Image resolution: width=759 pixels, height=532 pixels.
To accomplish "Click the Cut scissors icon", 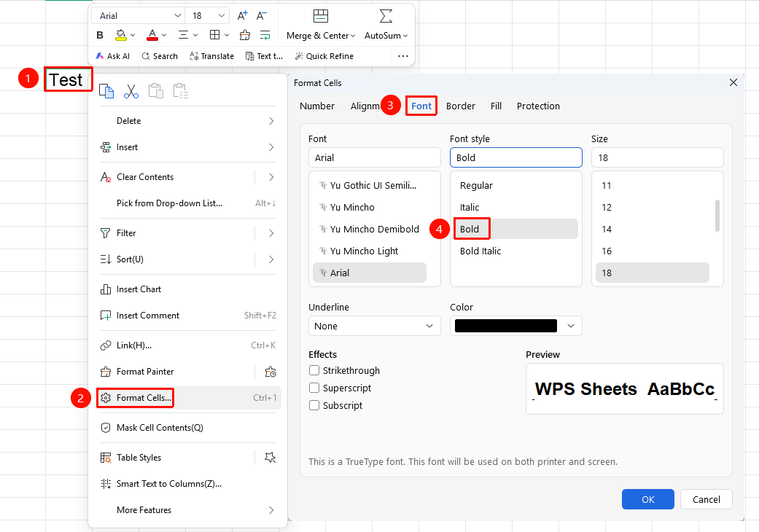I will [131, 91].
